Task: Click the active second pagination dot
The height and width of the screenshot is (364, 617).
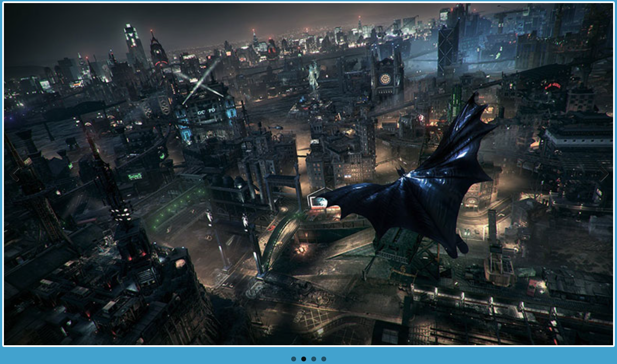Action: click(303, 359)
